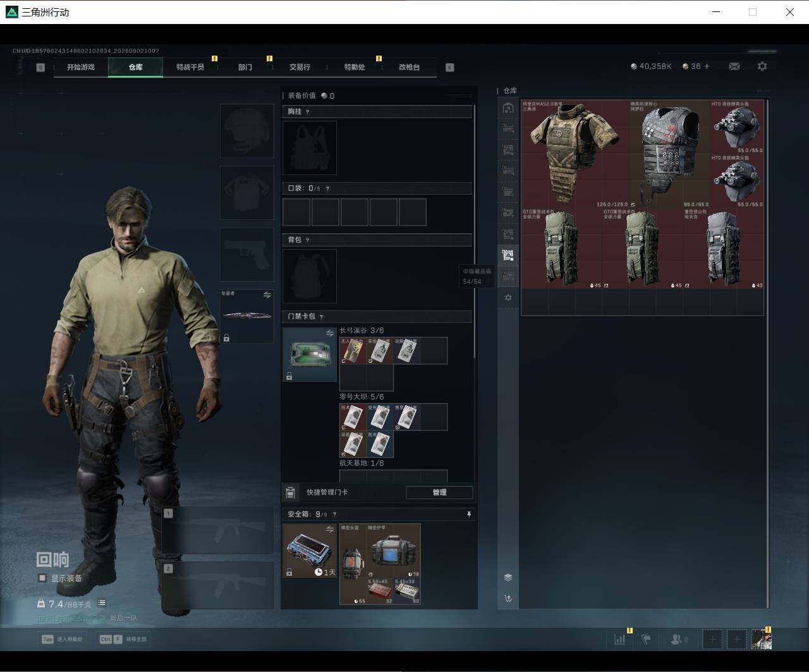Screen dimensions: 809x672
Task: Swap the keycard case via its swap icon
Action: point(329,333)
